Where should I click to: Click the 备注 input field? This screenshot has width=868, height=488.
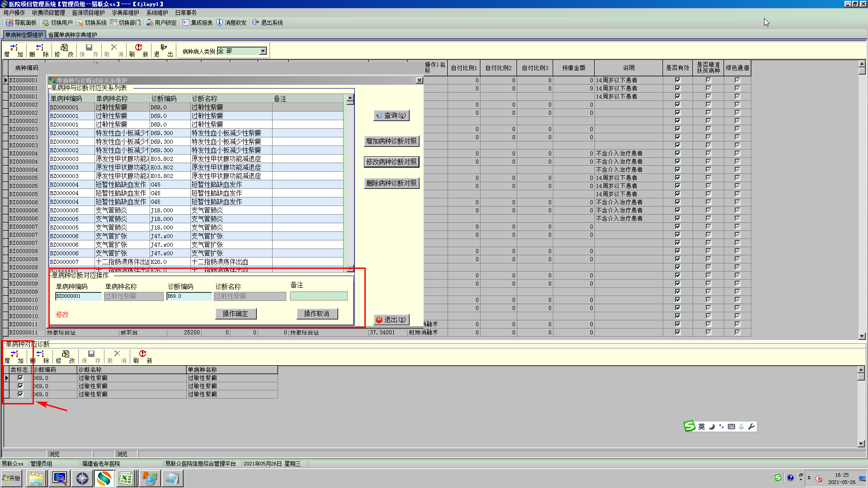coord(319,296)
